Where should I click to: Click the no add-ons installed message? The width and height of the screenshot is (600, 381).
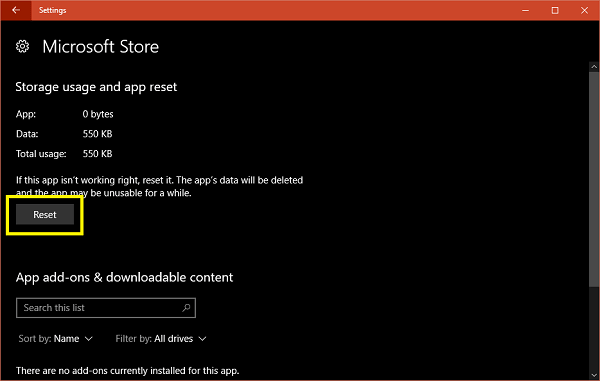tap(127, 370)
